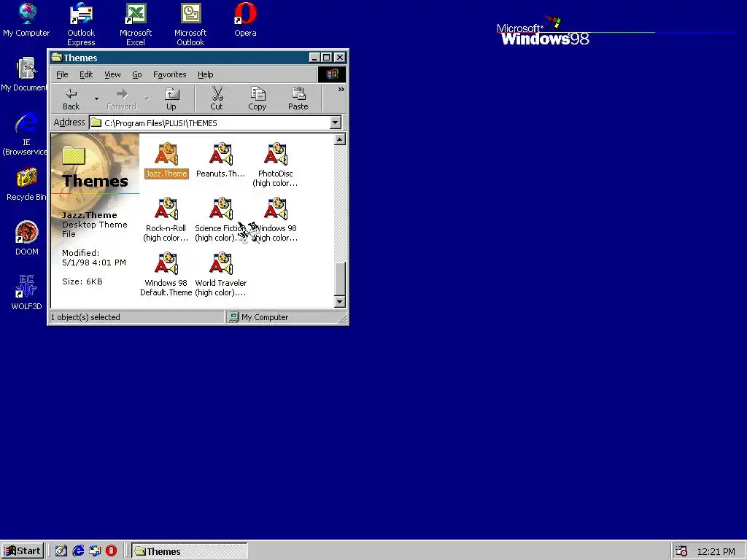The height and width of the screenshot is (560, 747).
Task: Launch WOLF3D desktop shortcut
Action: point(27,293)
